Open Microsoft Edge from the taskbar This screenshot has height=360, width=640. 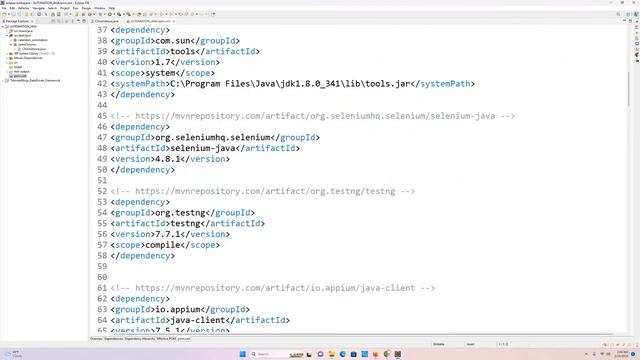point(342,354)
